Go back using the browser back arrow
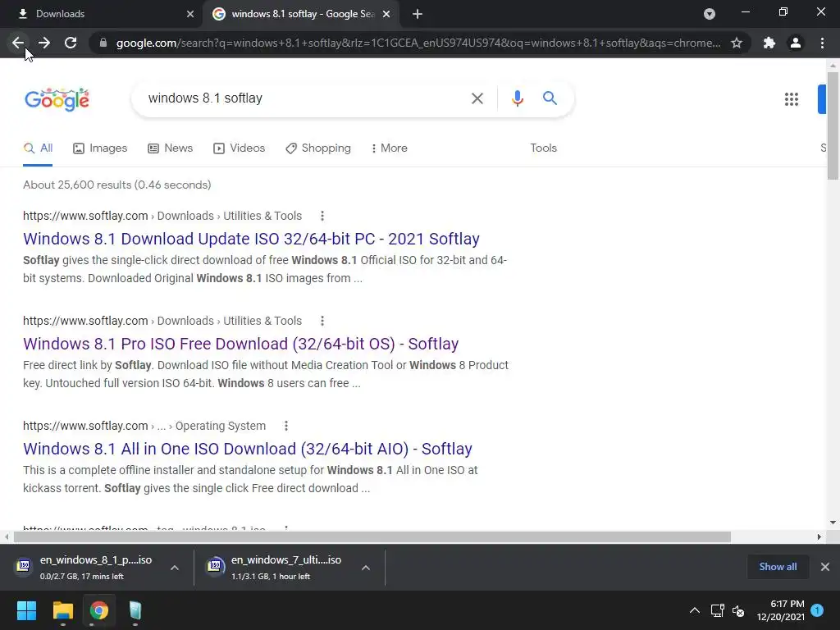Screen dimensions: 840x630 click(x=18, y=43)
